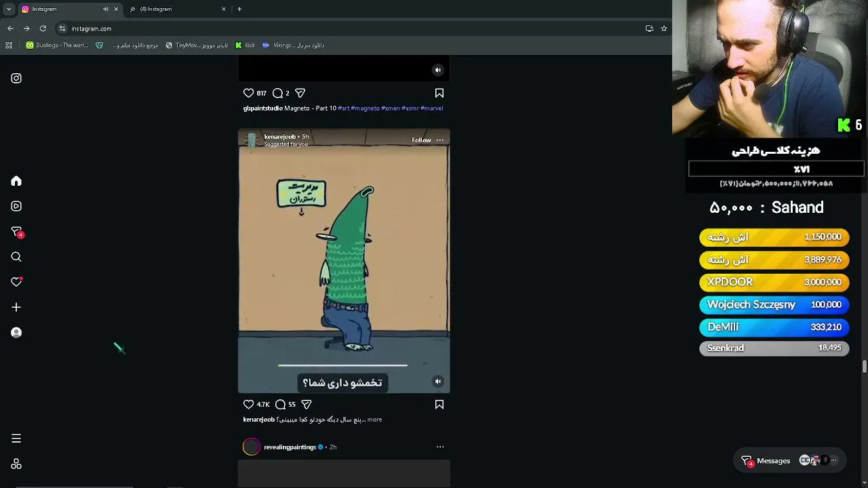The height and width of the screenshot is (488, 868).
Task: Click the 4.7K likes count
Action: coord(263,405)
